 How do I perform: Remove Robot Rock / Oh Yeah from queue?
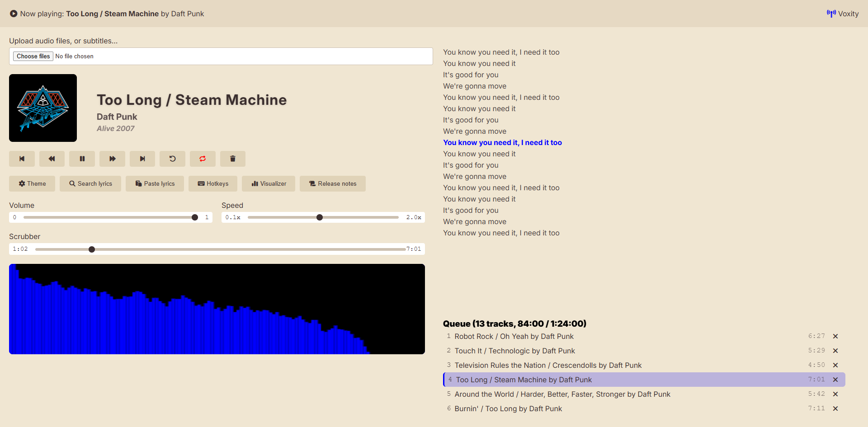click(835, 336)
